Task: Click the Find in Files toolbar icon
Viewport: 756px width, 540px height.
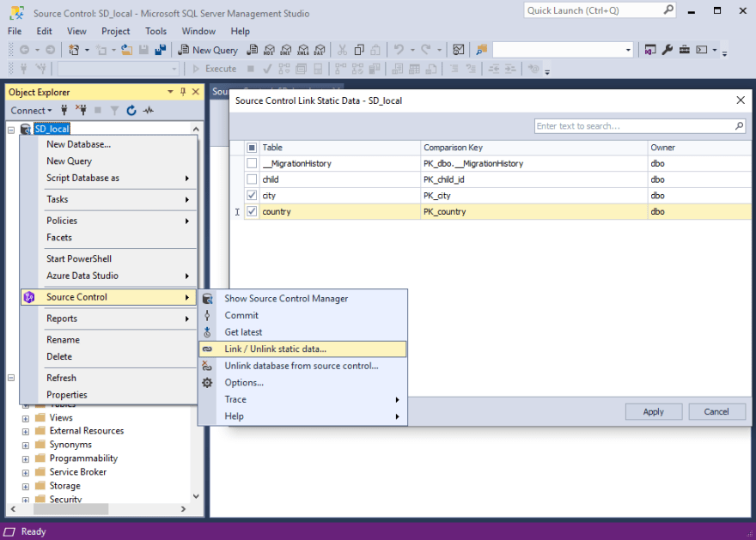Action: 481,50
